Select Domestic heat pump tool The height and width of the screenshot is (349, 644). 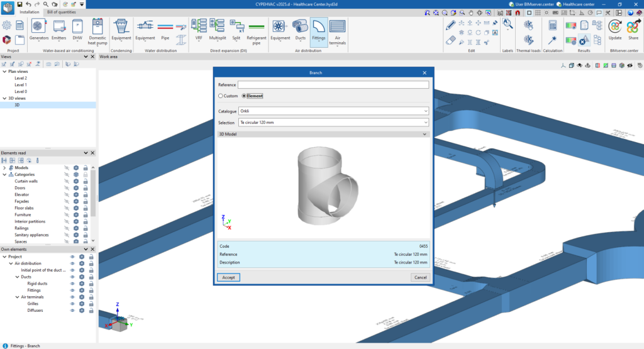coord(97,31)
